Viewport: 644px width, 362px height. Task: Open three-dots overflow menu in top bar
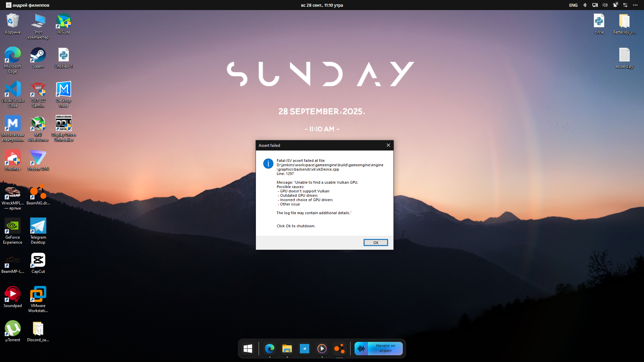click(635, 5)
